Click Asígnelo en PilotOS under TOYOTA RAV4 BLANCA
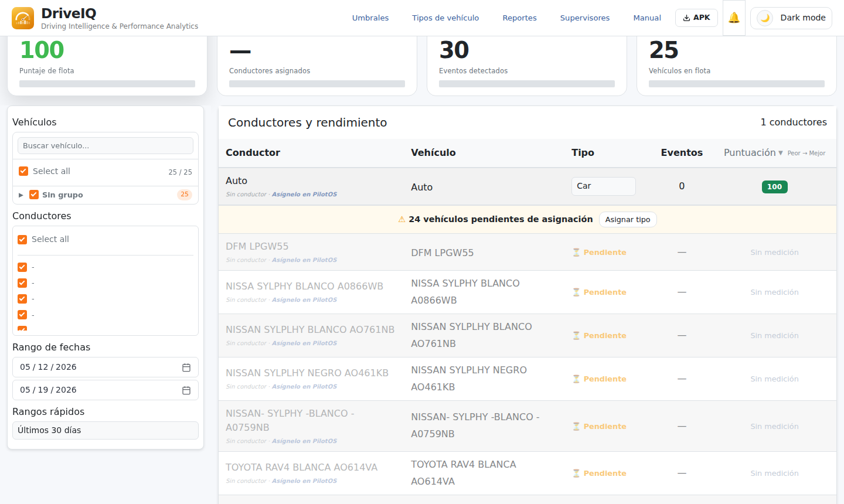The width and height of the screenshot is (844, 504). (304, 481)
